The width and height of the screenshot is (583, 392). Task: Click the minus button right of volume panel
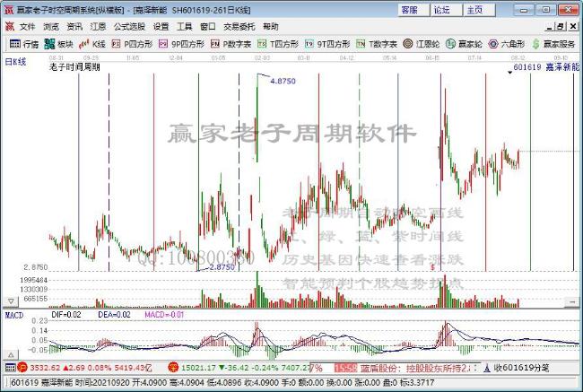point(572,301)
